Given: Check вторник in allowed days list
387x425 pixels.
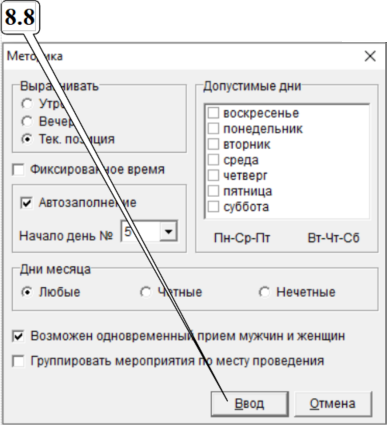Looking at the screenshot, I should [213, 144].
